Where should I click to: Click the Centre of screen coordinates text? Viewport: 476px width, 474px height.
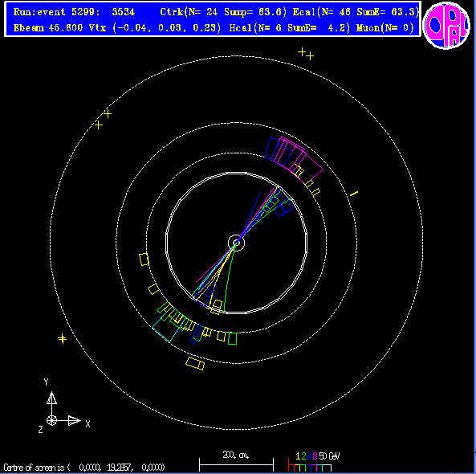[x=84, y=467]
